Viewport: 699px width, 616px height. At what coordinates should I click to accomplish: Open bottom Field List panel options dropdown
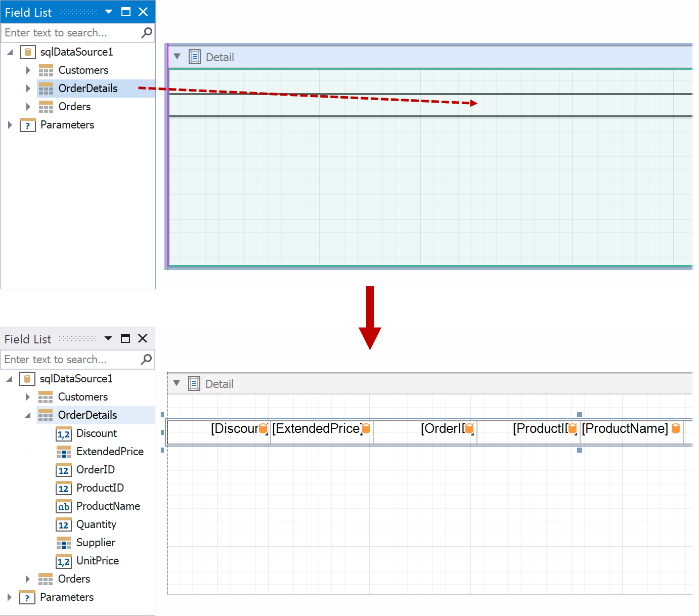[x=108, y=338]
